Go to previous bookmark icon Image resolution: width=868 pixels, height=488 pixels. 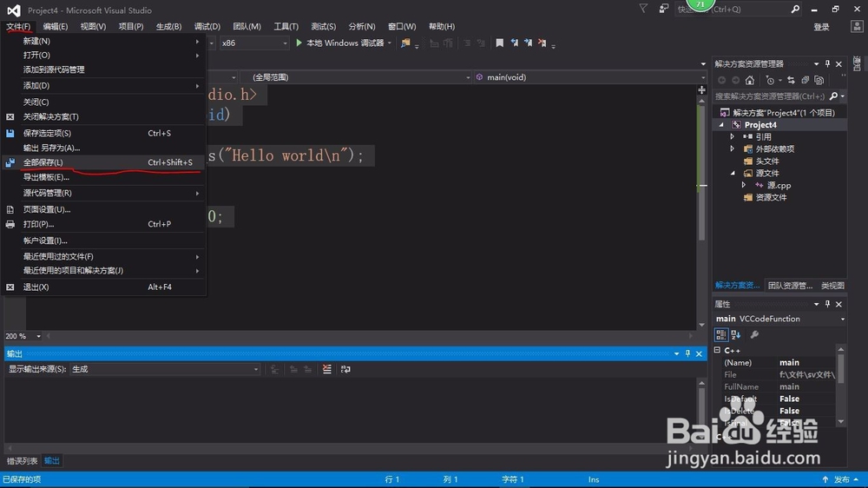point(514,43)
